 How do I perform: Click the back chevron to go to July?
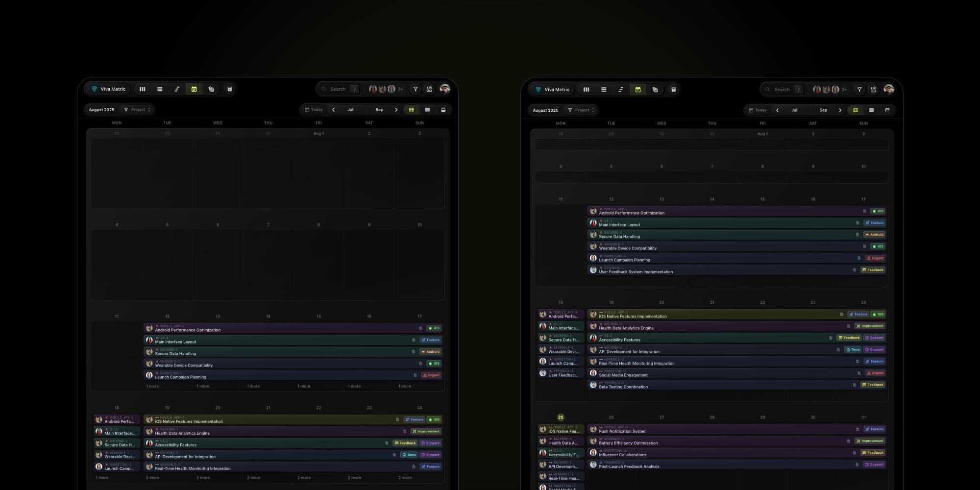[335, 109]
